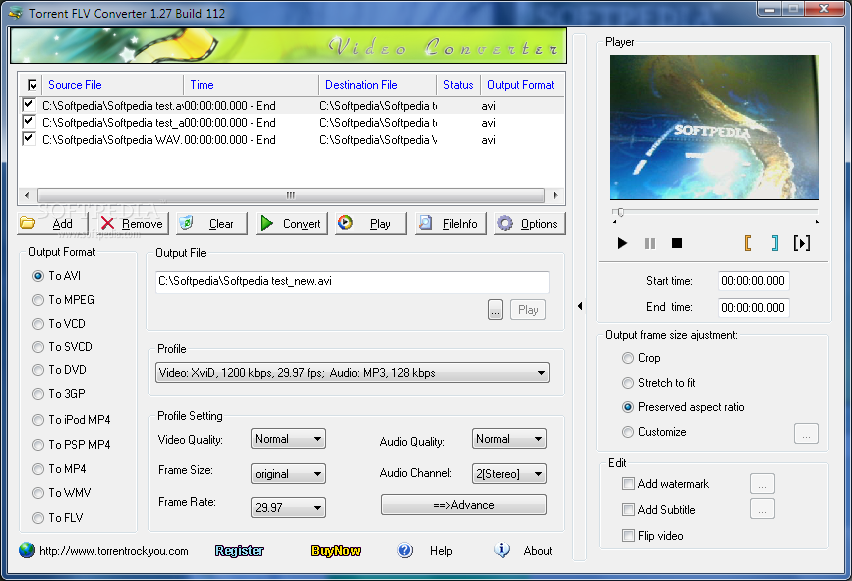Click the app icon in the title bar

pyautogui.click(x=16, y=13)
